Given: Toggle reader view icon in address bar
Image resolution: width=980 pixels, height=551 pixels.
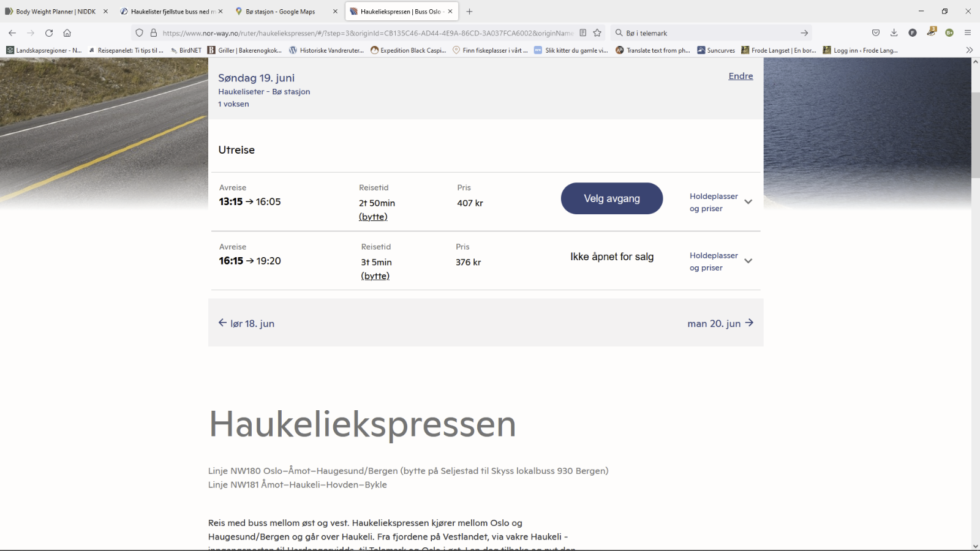Looking at the screenshot, I should [583, 33].
